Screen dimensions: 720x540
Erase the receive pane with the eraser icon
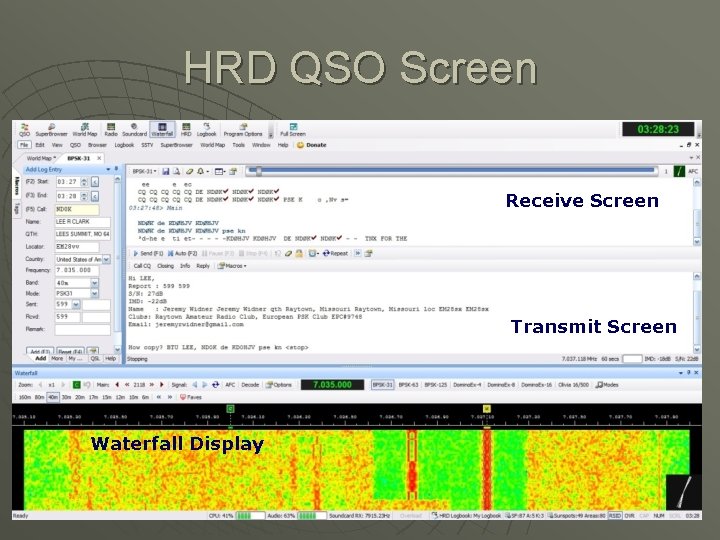pyautogui.click(x=189, y=171)
